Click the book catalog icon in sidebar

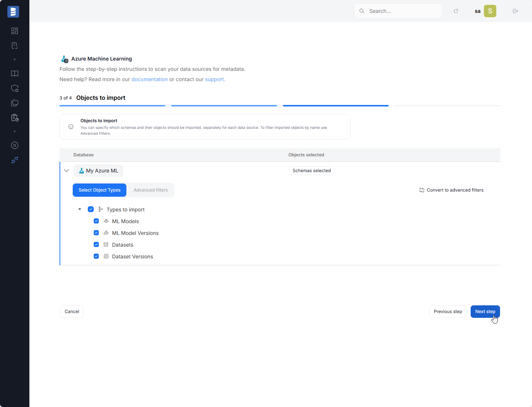click(x=15, y=73)
